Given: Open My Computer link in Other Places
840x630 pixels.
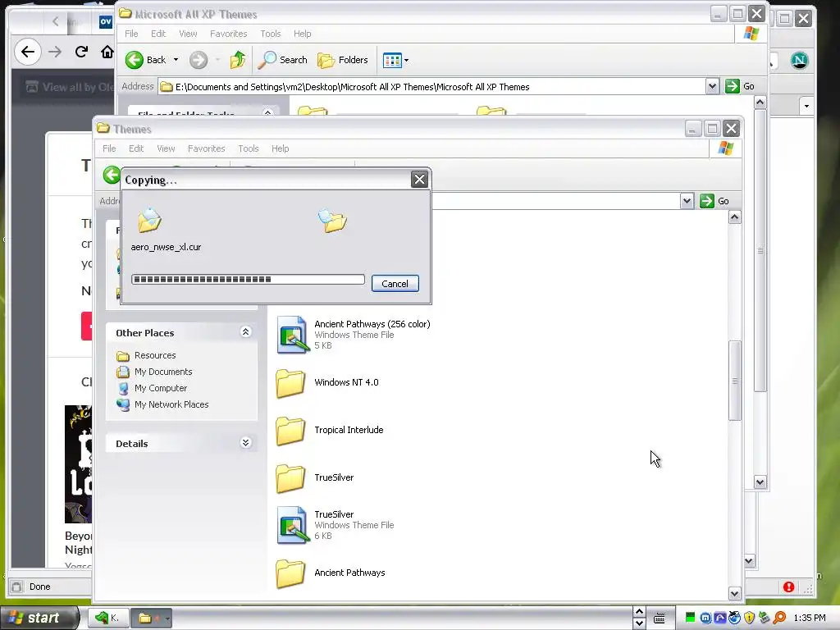Looking at the screenshot, I should click(x=161, y=388).
